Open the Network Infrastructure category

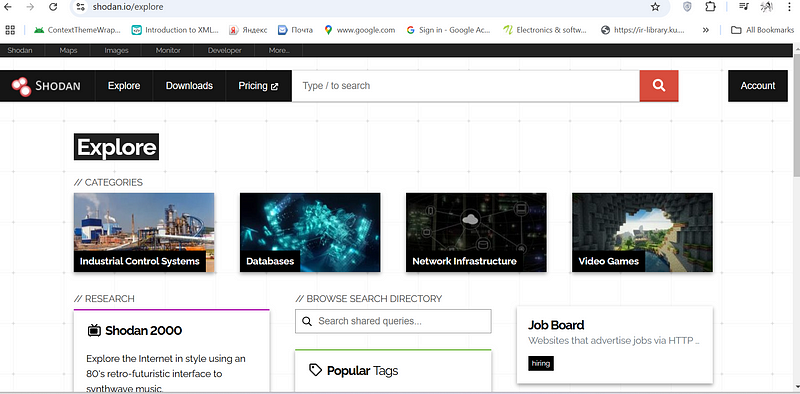(x=476, y=232)
